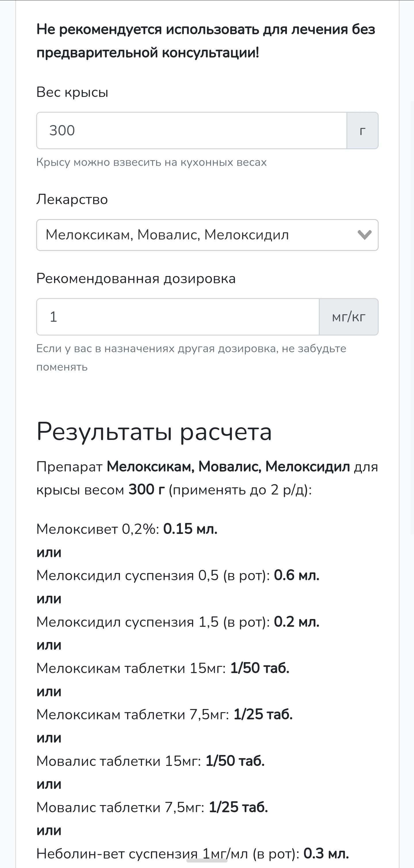Click the Мелоксивет 0,2% result line
Viewport: 414px width, 868px height.
coord(127,529)
